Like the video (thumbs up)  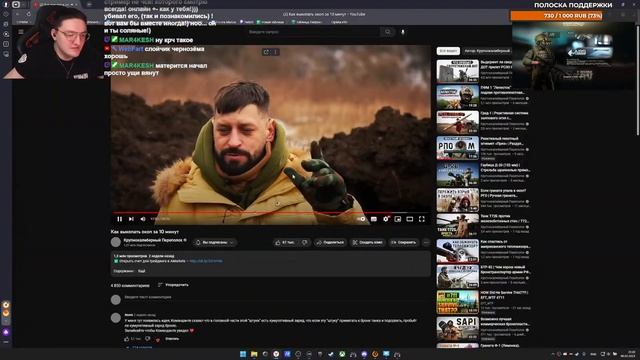pos(284,242)
